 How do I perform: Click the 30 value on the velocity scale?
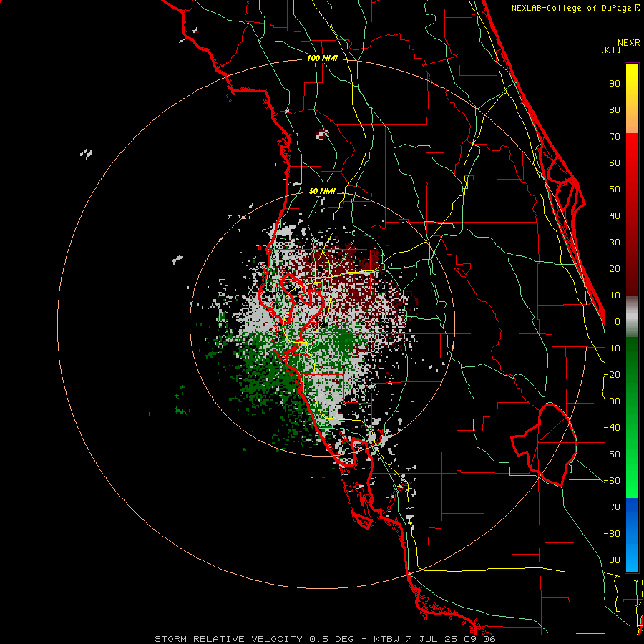615,243
